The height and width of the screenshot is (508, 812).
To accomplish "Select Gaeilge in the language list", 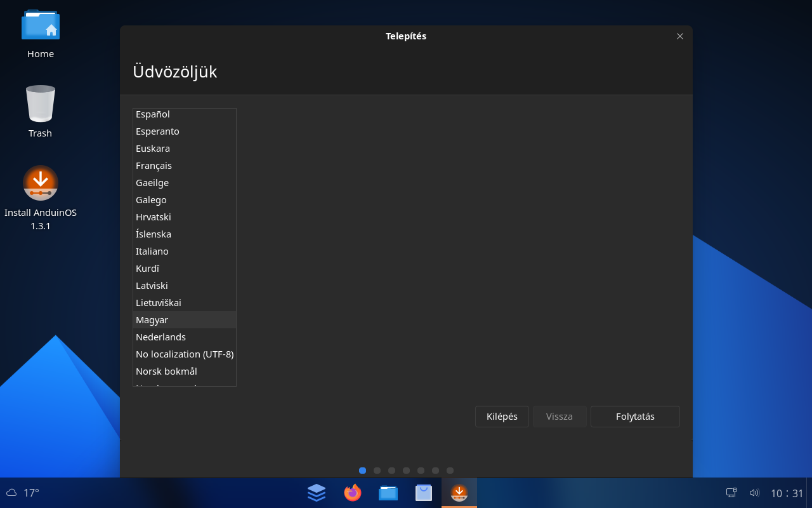I will [x=185, y=183].
